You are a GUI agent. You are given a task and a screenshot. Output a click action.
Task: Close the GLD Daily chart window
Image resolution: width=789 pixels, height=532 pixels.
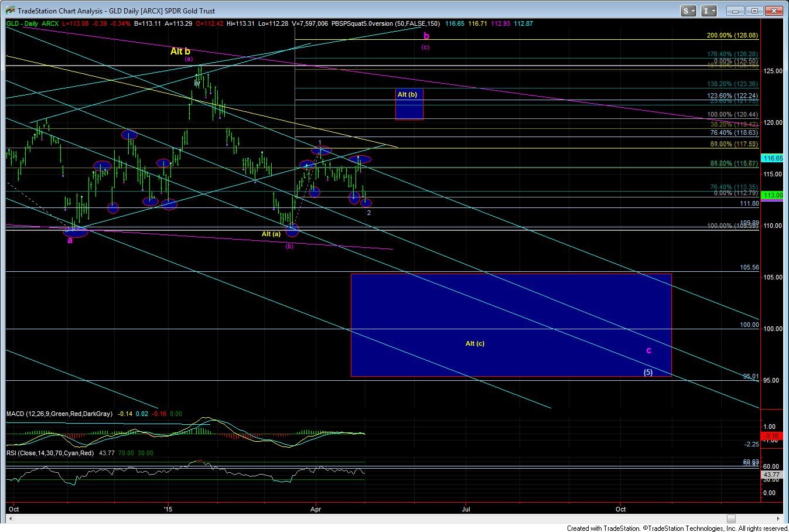click(x=775, y=11)
